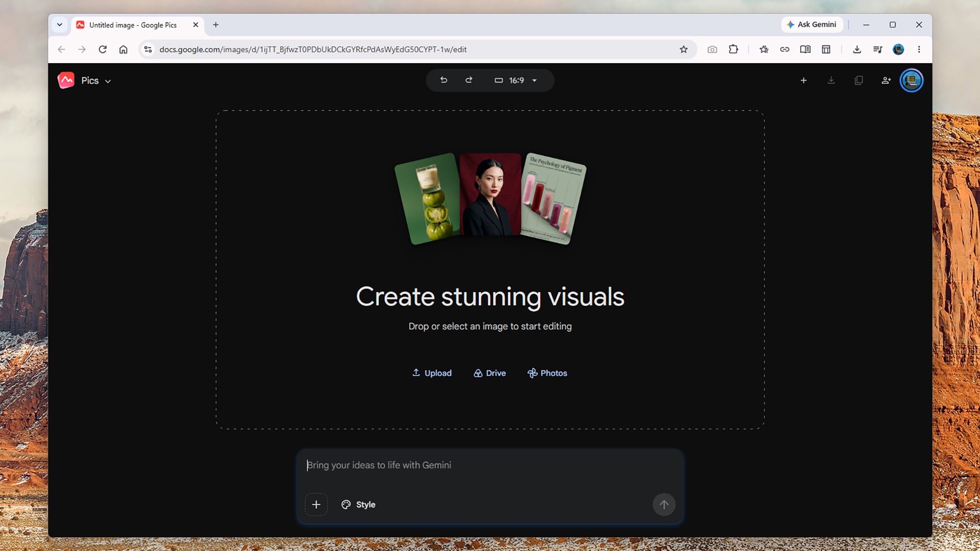The image size is (980, 551).
Task: Click the camera screenshot toolbar icon
Action: click(x=712, y=49)
